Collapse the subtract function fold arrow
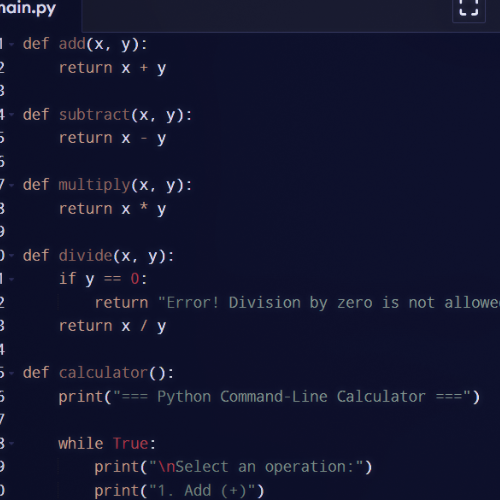Viewport: 500px width, 500px height. (x=12, y=115)
